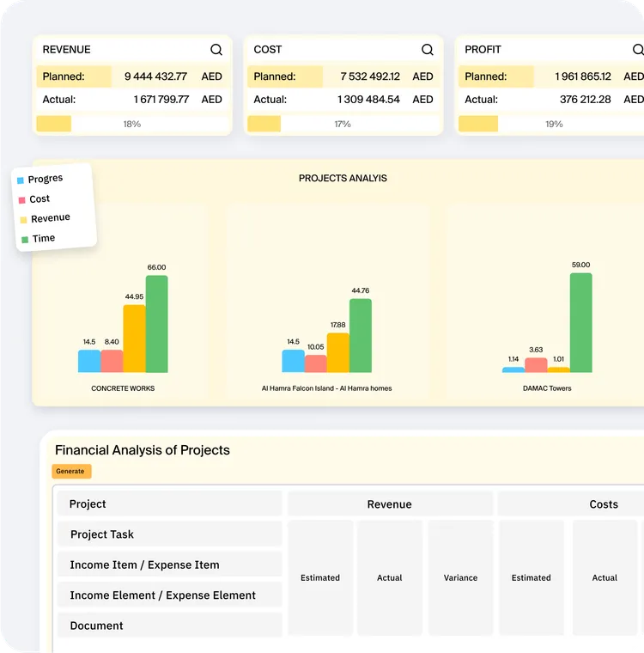
Task: Click the Estimated column under Costs
Action: click(532, 577)
